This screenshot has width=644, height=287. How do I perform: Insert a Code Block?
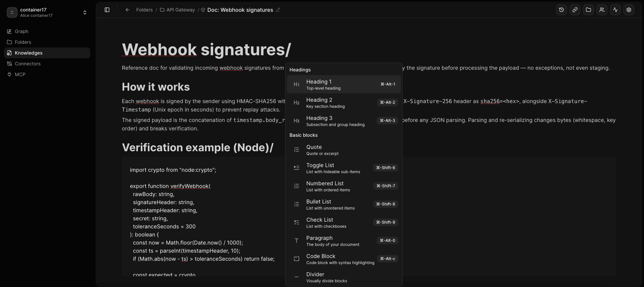pos(344,259)
